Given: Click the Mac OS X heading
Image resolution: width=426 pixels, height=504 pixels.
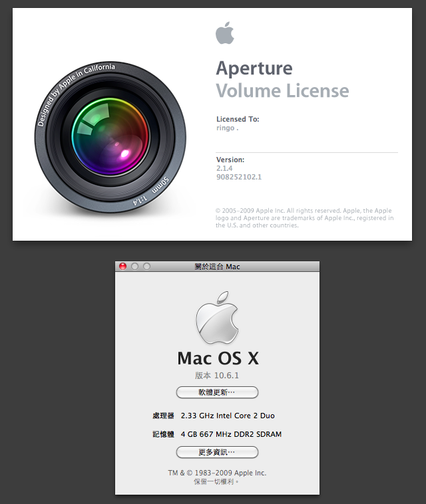Looking at the screenshot, I should coord(218,358).
